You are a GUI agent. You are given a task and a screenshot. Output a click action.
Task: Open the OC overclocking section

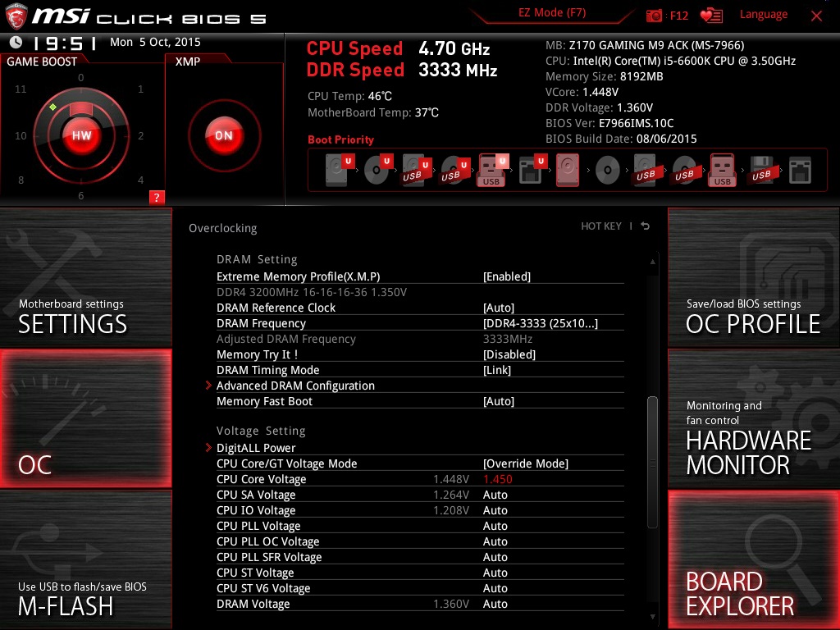point(85,419)
